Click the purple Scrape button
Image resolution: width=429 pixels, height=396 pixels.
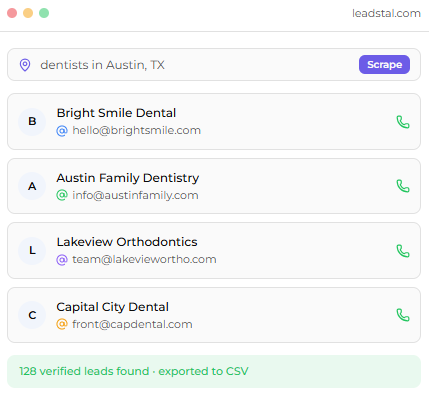[x=384, y=64]
